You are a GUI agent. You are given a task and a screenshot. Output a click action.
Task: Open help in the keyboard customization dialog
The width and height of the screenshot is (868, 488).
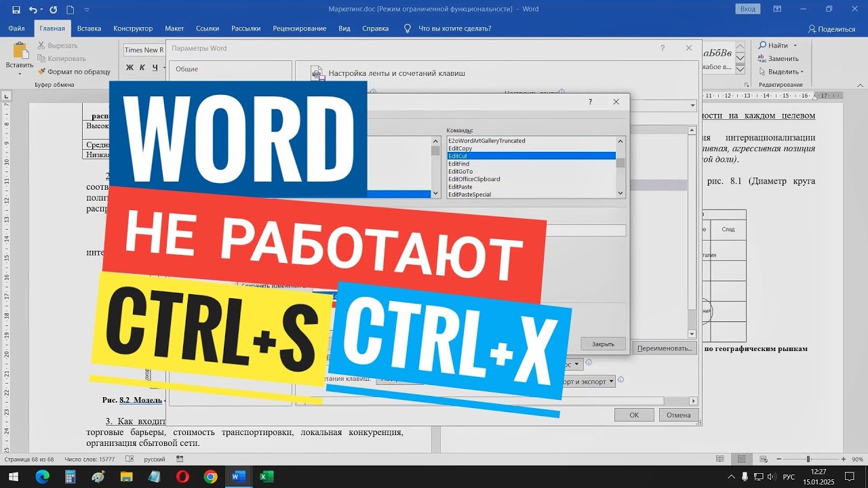click(x=590, y=102)
